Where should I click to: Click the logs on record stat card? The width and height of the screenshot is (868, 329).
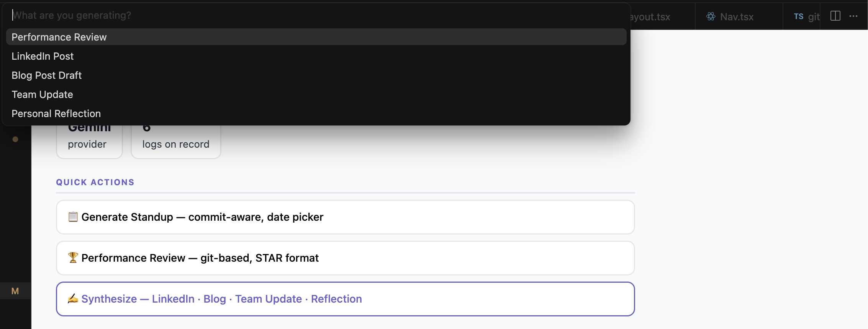(176, 143)
